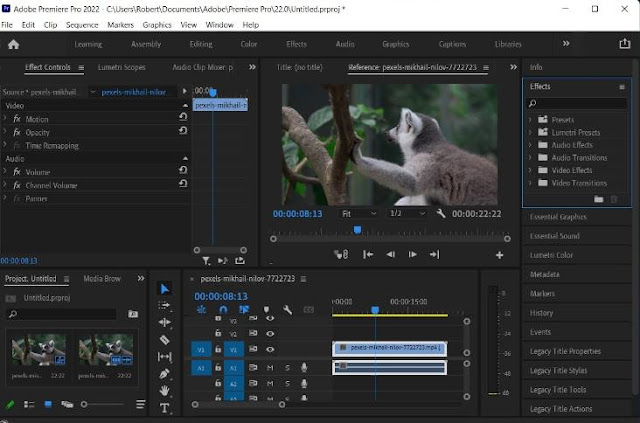Go to Out point in monitor

click(434, 255)
